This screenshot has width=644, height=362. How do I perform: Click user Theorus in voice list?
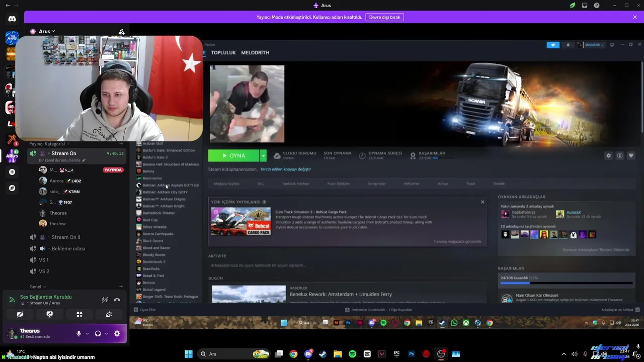point(58,213)
